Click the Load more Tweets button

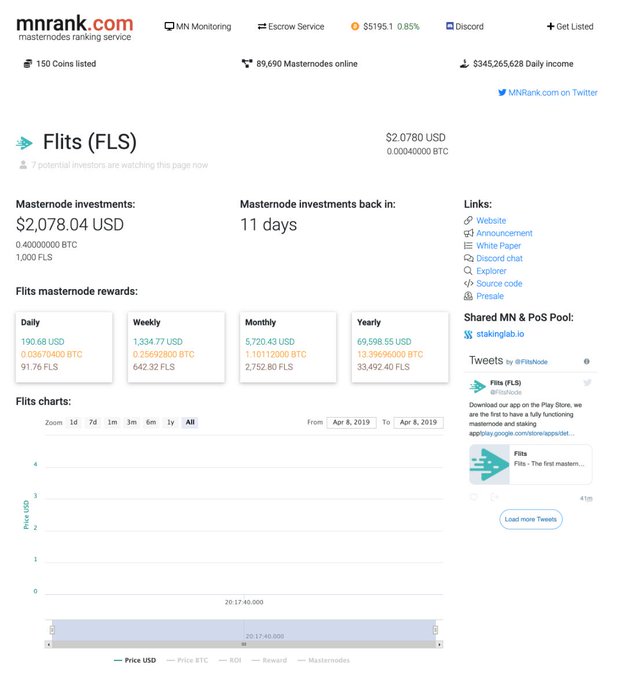tap(531, 519)
